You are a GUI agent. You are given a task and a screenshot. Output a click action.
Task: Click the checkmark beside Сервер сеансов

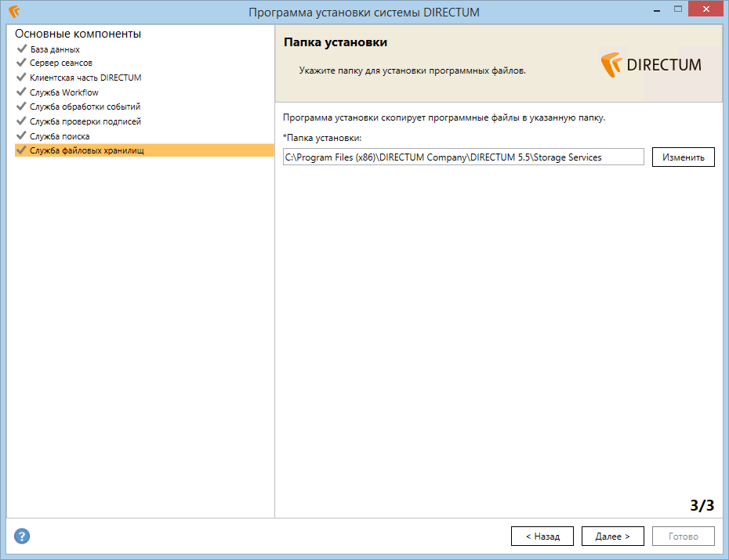coord(21,62)
